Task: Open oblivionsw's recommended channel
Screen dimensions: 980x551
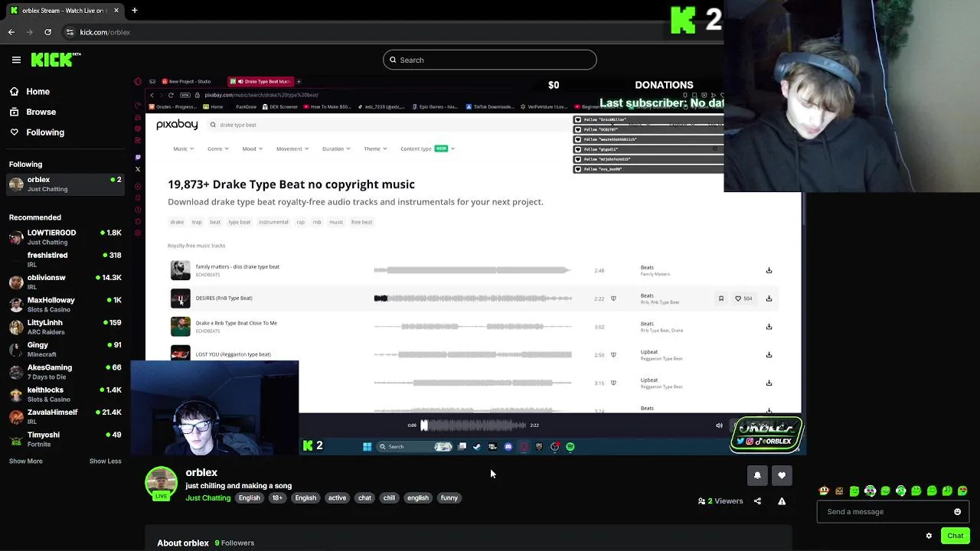Action: (65, 282)
